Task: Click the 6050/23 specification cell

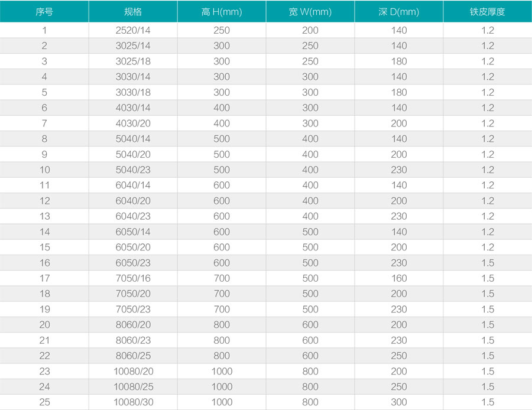Action: (x=133, y=263)
